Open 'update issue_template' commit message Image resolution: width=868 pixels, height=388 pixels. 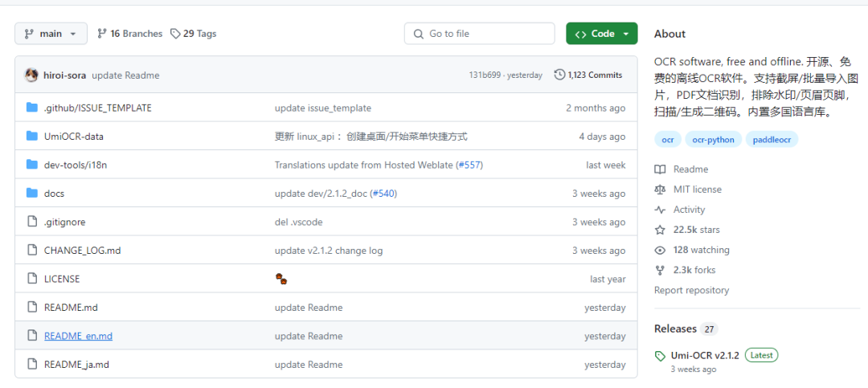[x=323, y=108]
